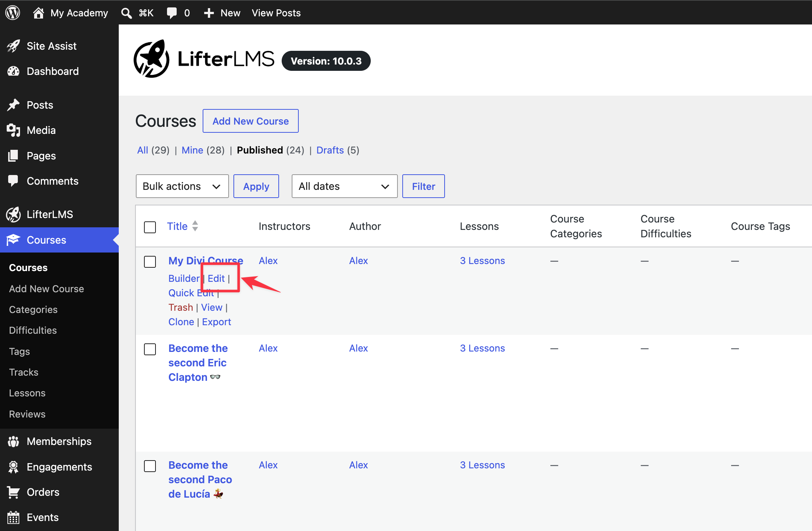The width and height of the screenshot is (812, 531).
Task: Click Export under My Divi Course
Action: 217,322
